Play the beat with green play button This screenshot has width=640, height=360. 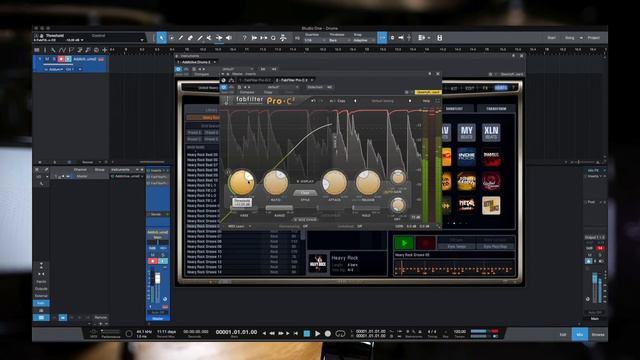pos(404,243)
